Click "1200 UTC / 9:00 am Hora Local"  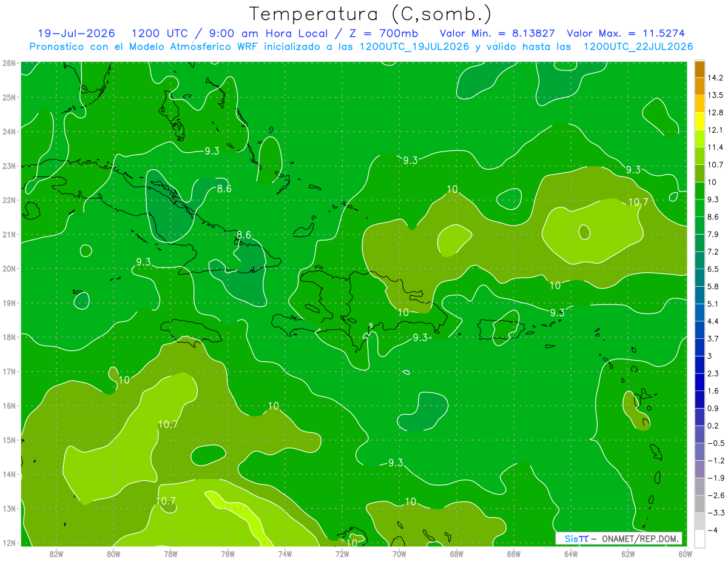click(229, 33)
